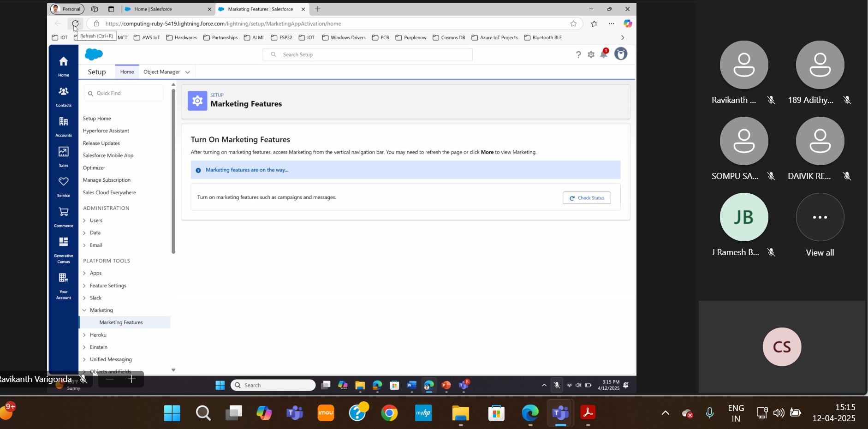Open the Salesforce setup gear icon
Viewport: 868px width, 429px height.
[591, 55]
